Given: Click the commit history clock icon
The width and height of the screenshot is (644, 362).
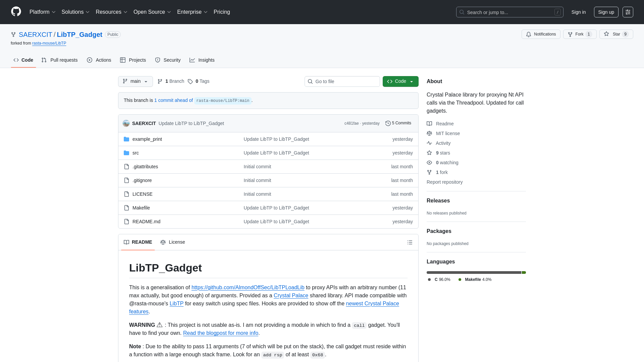Looking at the screenshot, I should (388, 123).
